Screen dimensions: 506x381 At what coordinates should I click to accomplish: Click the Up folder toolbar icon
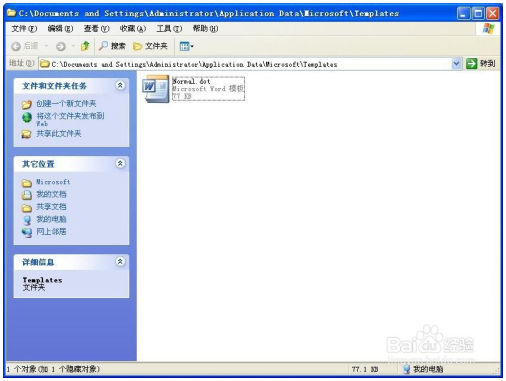pyautogui.click(x=85, y=46)
